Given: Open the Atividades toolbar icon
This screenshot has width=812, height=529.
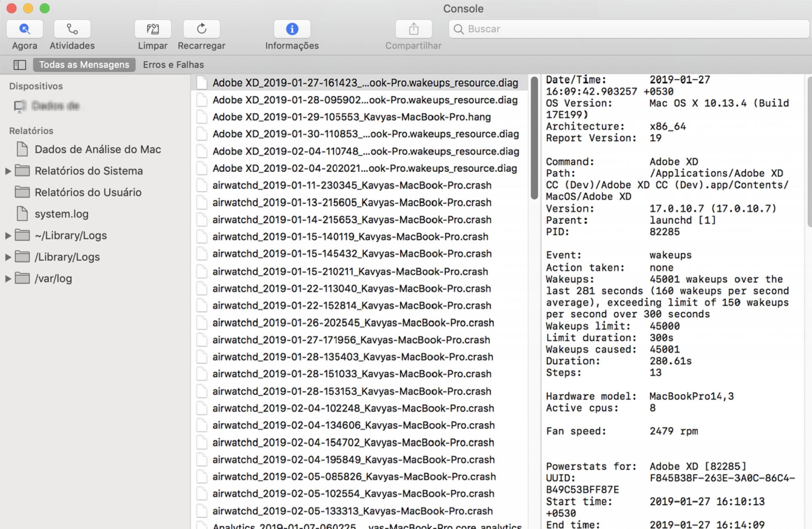Looking at the screenshot, I should (x=72, y=29).
